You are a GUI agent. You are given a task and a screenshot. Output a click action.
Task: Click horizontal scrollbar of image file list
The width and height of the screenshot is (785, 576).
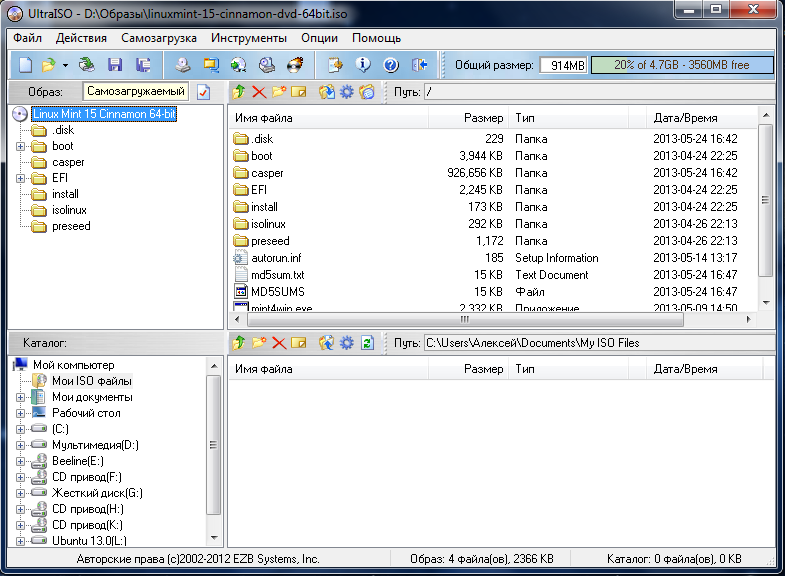[x=465, y=319]
